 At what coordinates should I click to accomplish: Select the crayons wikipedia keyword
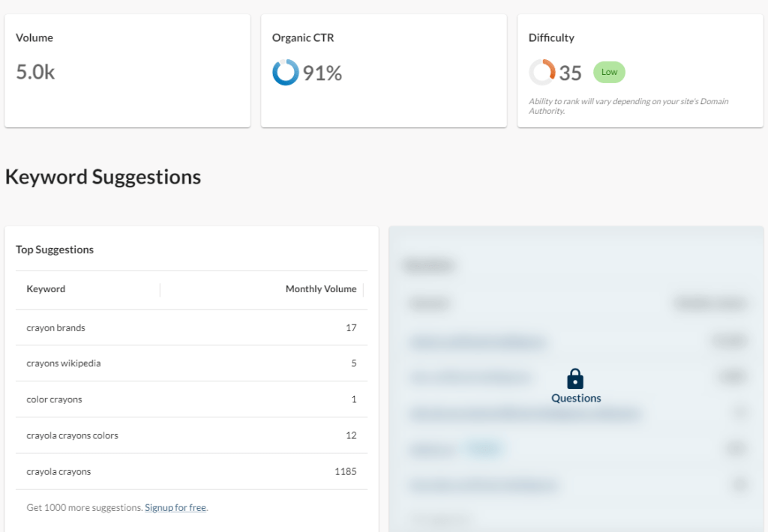pos(63,363)
